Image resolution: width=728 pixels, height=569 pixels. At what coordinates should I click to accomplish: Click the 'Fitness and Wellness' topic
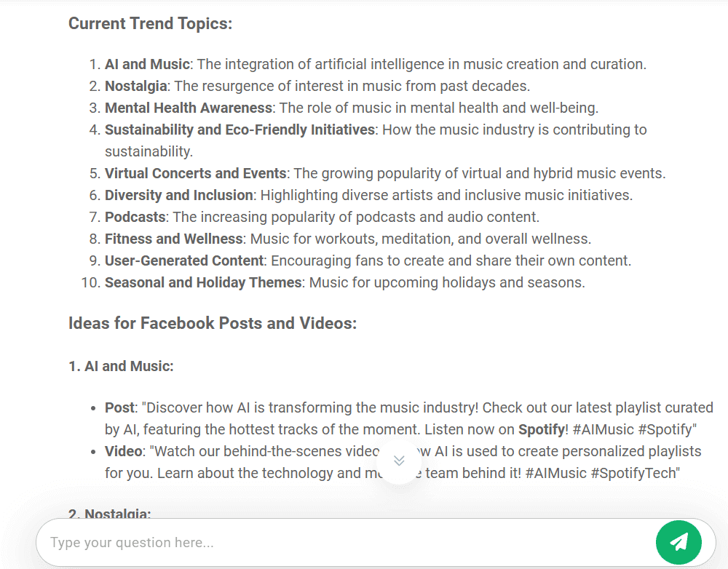click(174, 239)
